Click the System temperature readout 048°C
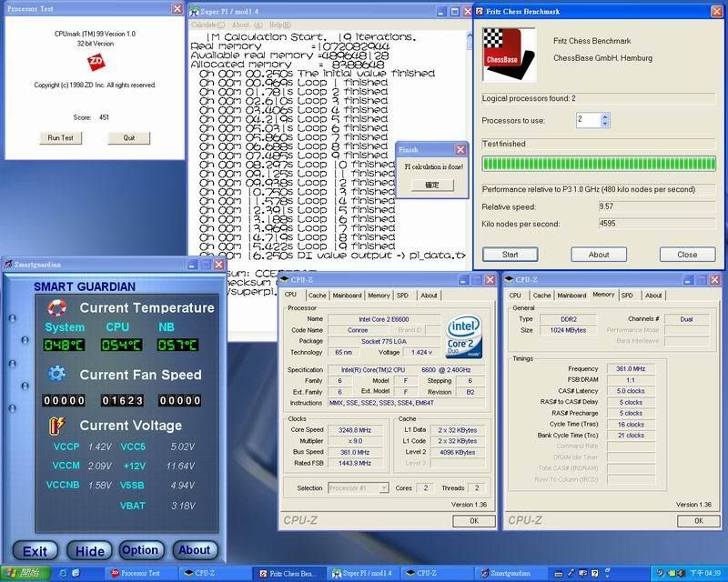Viewport: 728px width, 582px height. [x=64, y=345]
